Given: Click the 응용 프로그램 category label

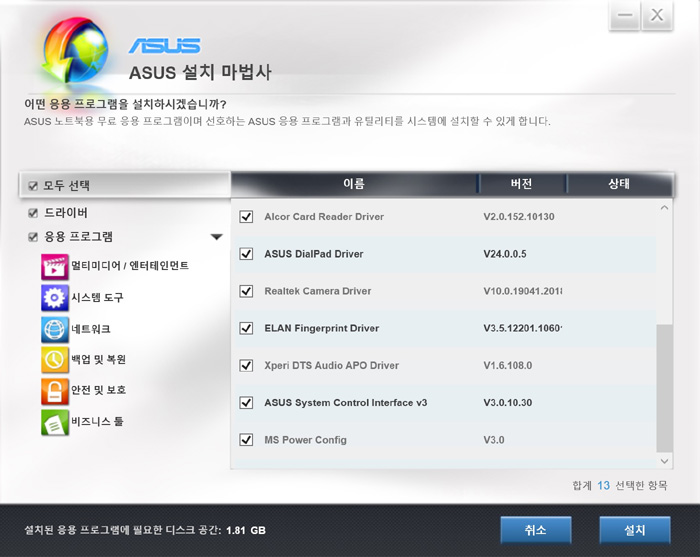Looking at the screenshot, I should coord(78,237).
